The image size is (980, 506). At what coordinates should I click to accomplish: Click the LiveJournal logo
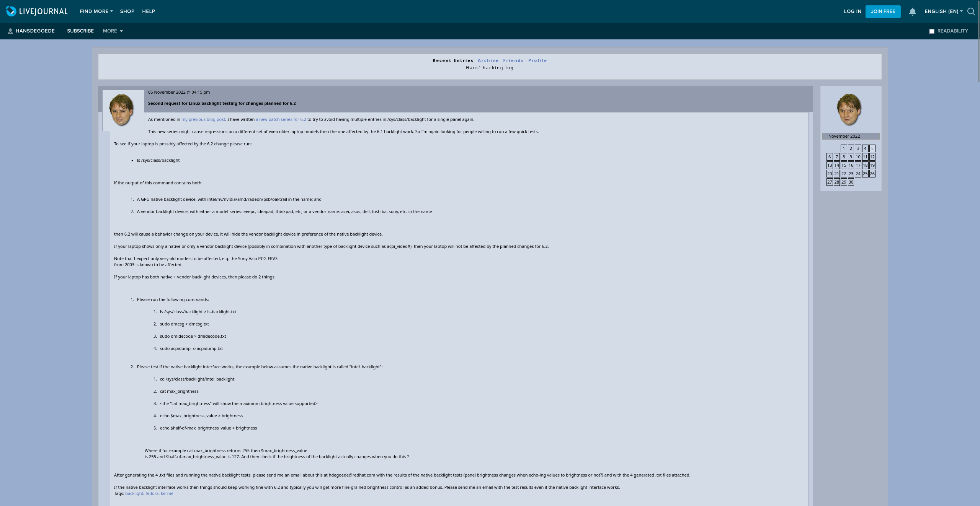(x=36, y=11)
